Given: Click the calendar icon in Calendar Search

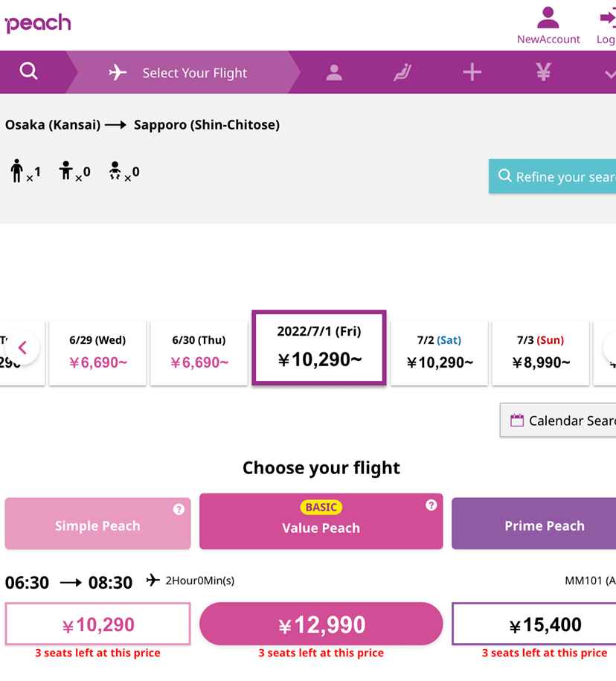Looking at the screenshot, I should (x=516, y=420).
